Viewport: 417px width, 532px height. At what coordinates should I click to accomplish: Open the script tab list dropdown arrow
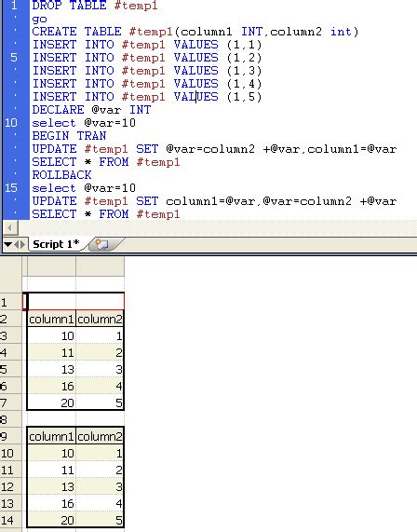coord(7,244)
